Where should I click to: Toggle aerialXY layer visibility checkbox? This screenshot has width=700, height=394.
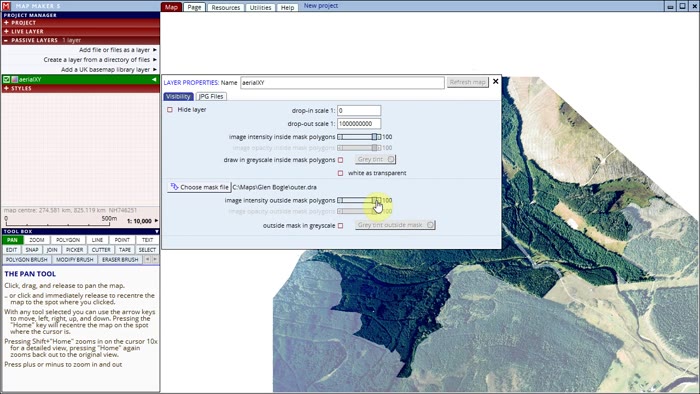click(6, 79)
